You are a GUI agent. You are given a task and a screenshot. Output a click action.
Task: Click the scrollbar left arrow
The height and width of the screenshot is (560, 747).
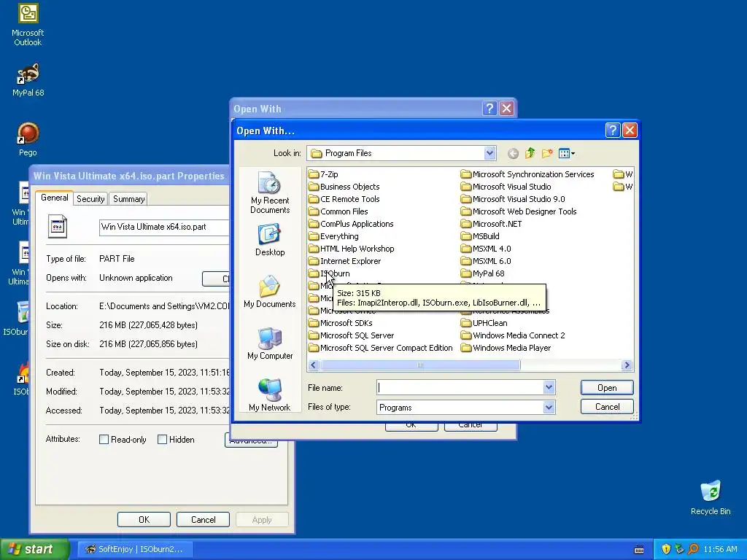click(x=314, y=365)
